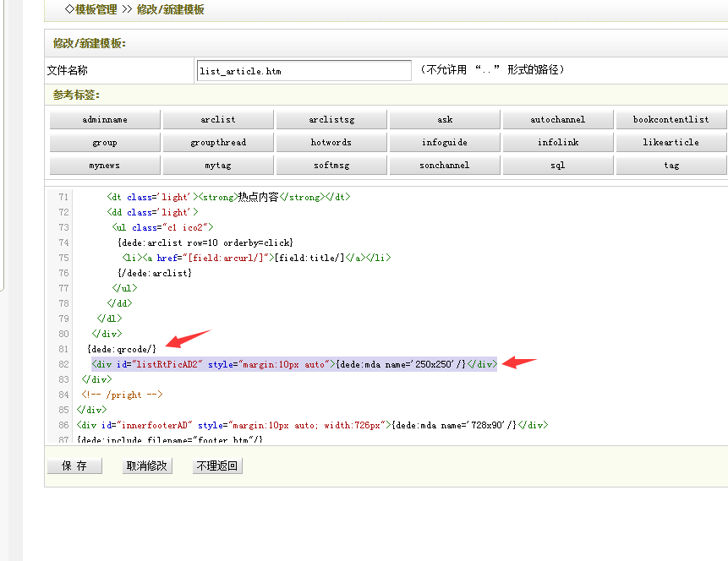728x561 pixels.
Task: Click the infoguide tag button
Action: coord(445,142)
